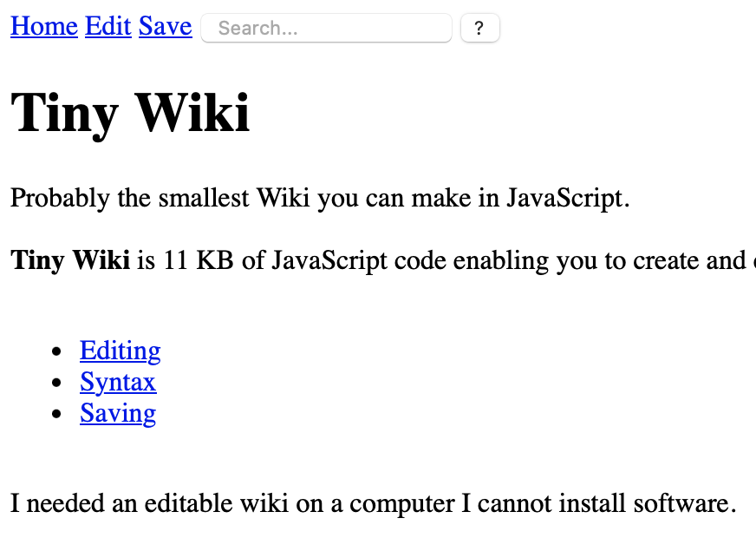Click the Save link in the top bar
The image size is (756, 538).
165,27
